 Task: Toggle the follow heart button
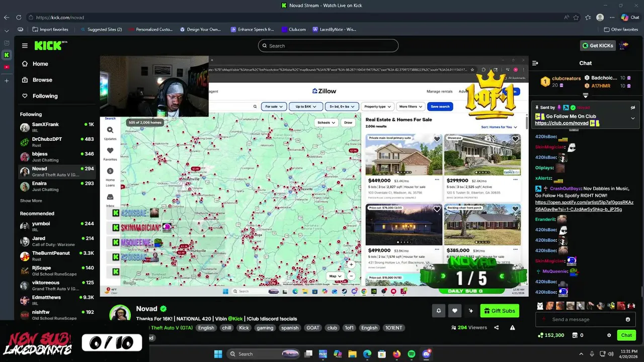455,311
